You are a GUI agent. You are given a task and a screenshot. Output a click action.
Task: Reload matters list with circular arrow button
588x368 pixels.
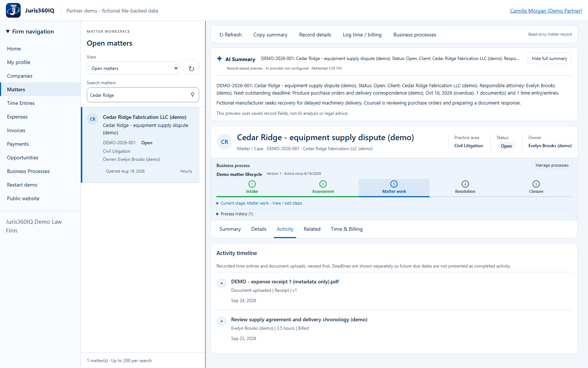click(x=191, y=68)
